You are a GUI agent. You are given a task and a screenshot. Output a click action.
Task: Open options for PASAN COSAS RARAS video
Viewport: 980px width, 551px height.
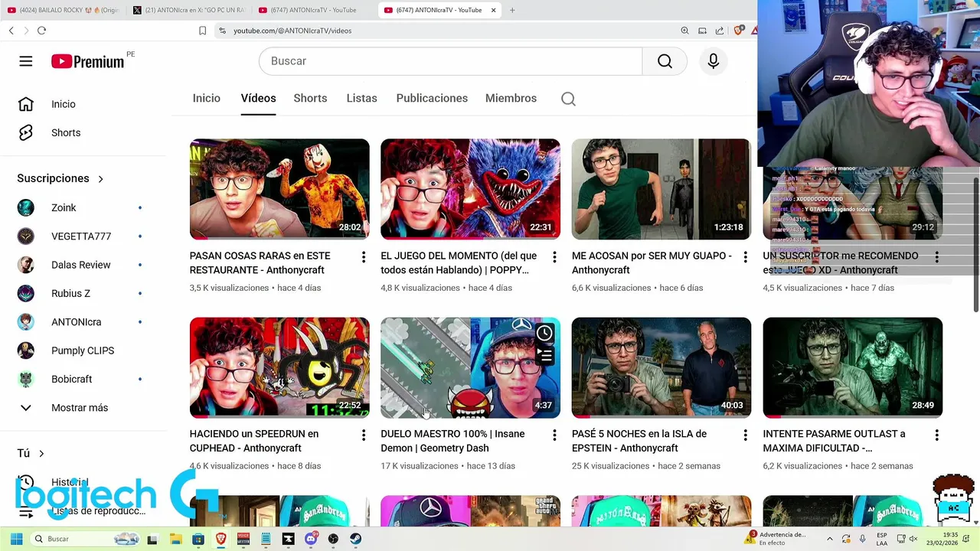[363, 257]
